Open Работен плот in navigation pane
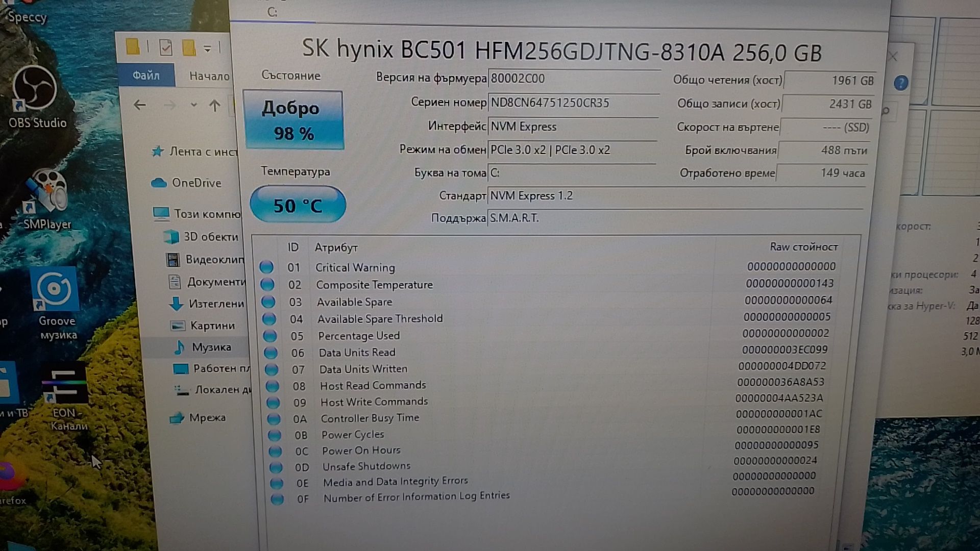Image resolution: width=980 pixels, height=551 pixels. click(x=211, y=368)
